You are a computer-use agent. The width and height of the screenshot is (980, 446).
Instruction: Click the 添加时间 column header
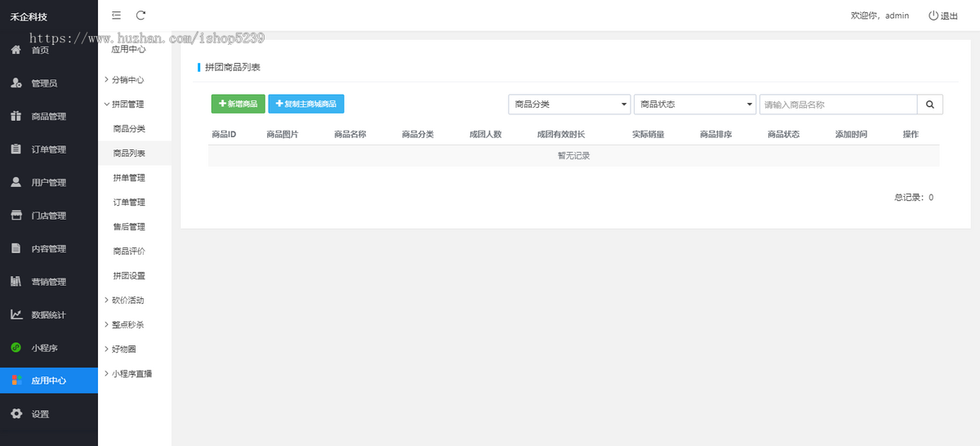(851, 134)
